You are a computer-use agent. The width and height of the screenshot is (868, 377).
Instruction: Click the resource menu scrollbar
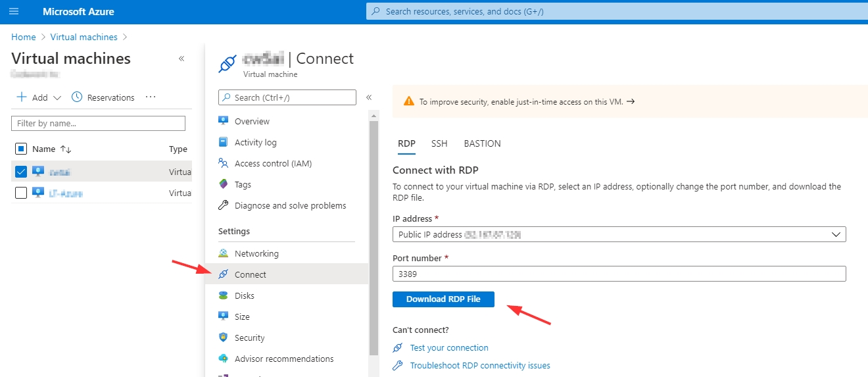374,237
